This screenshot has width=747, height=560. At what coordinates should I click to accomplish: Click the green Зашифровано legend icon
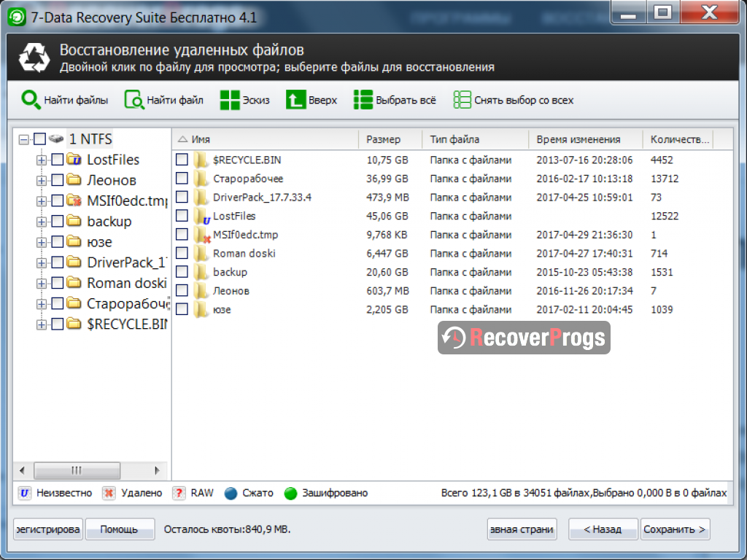click(290, 494)
